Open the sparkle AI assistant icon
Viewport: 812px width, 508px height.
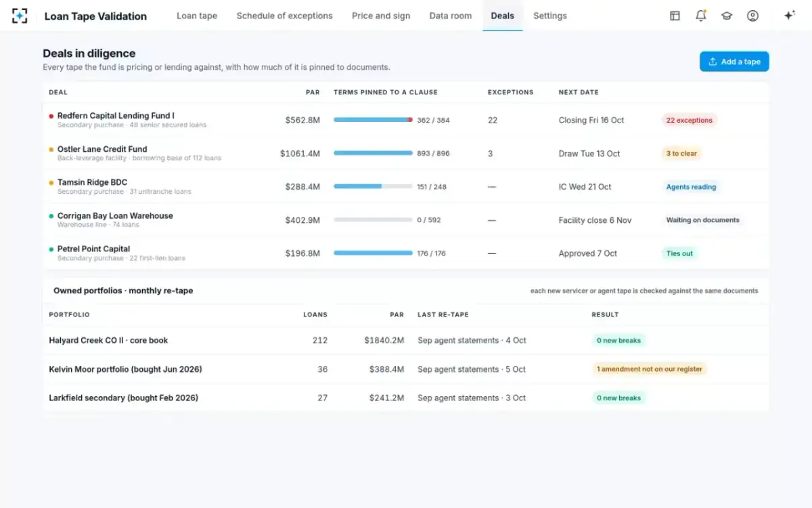point(789,16)
